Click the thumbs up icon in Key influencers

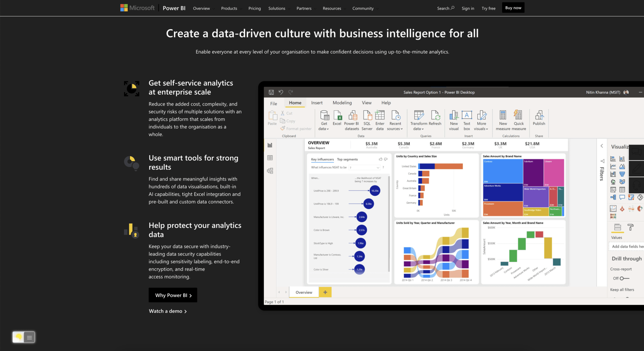[x=380, y=159]
